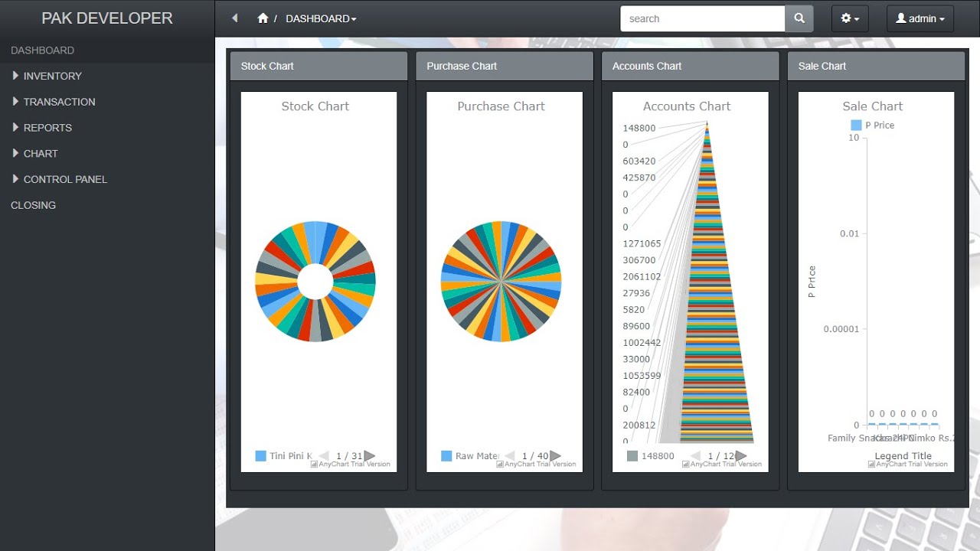This screenshot has height=551, width=980.
Task: Click AnyChart Trial Version link under Sale Chart
Action: point(908,465)
